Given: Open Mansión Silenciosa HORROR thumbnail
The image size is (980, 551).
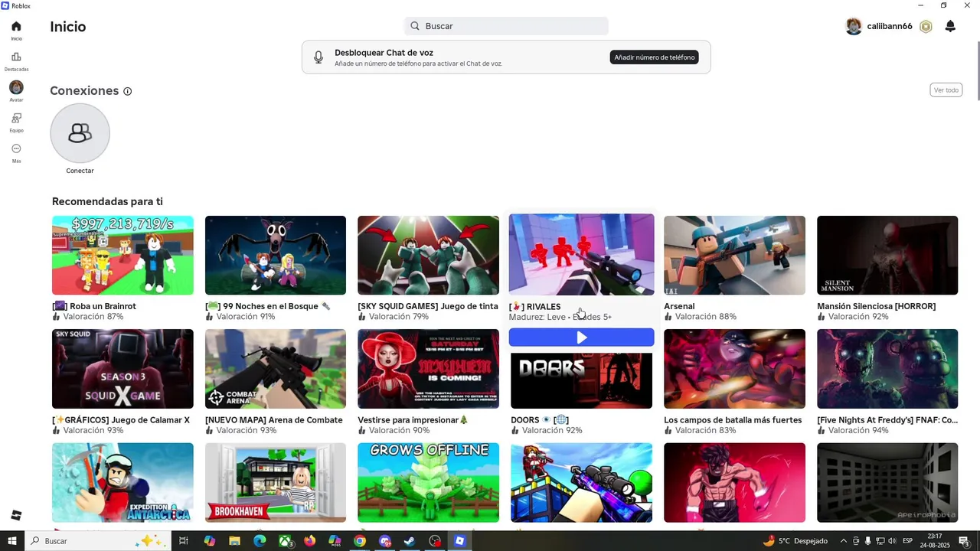Looking at the screenshot, I should tap(887, 256).
